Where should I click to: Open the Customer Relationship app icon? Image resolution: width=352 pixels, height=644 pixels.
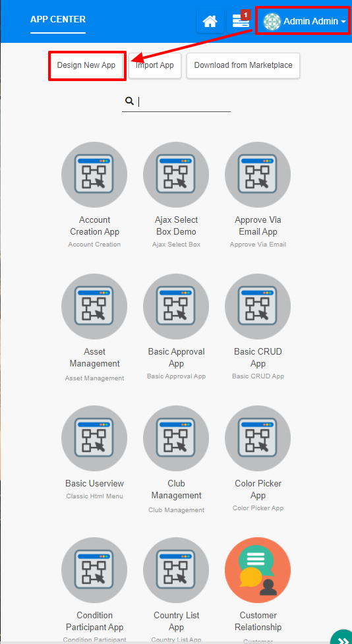click(x=258, y=570)
